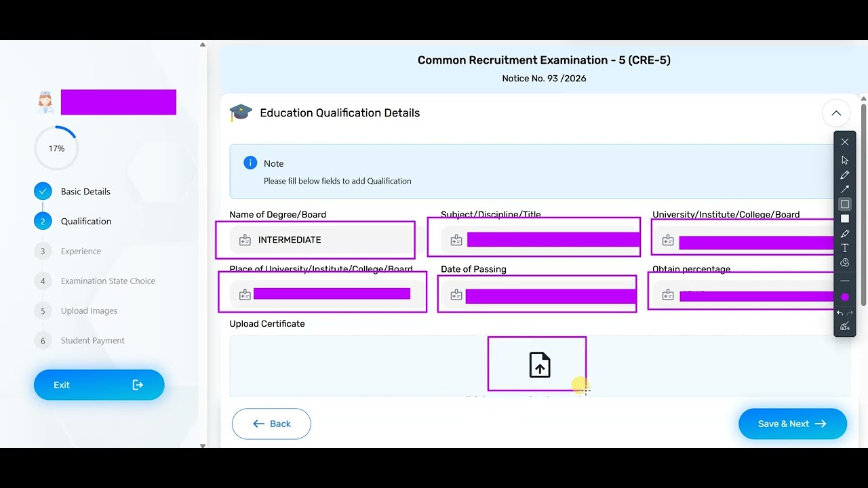Click the Back button
Image resolution: width=868 pixels, height=488 pixels.
coord(271,424)
